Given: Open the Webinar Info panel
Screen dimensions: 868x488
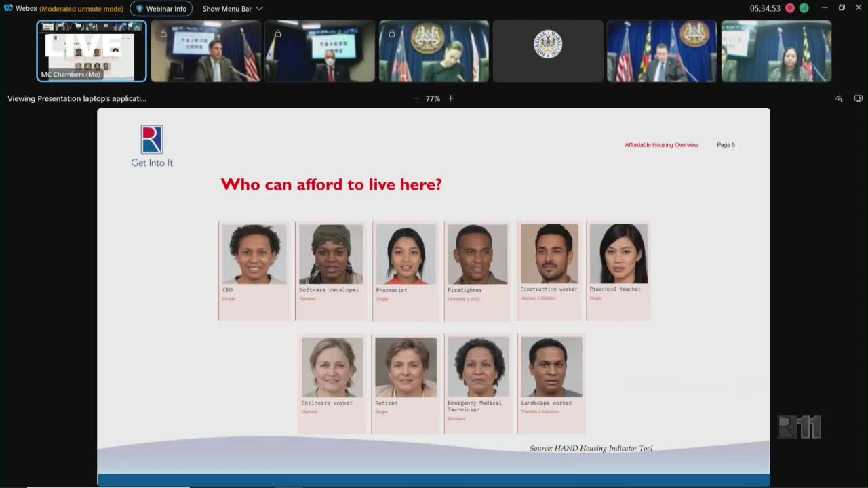Looking at the screenshot, I should point(161,9).
